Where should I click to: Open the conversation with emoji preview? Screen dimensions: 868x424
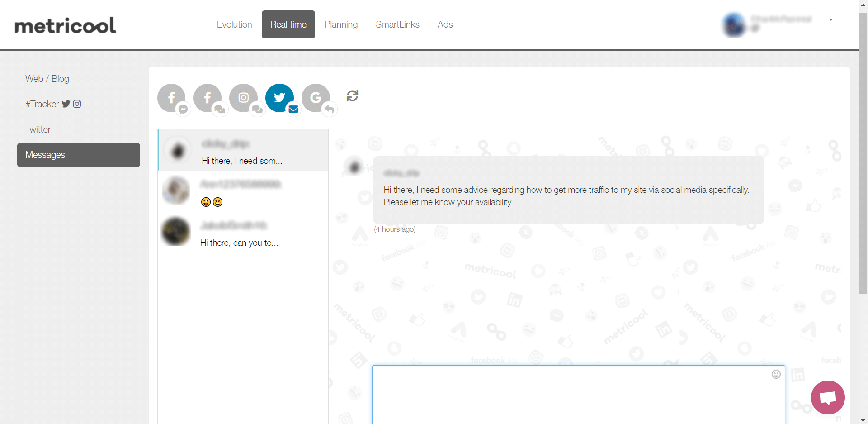[x=243, y=191]
